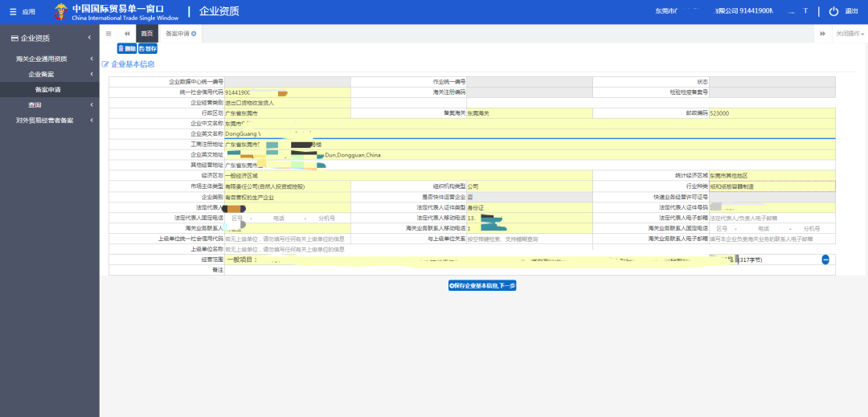Click the 退出 power icon
Viewport: 868px width, 417px height.
point(833,11)
